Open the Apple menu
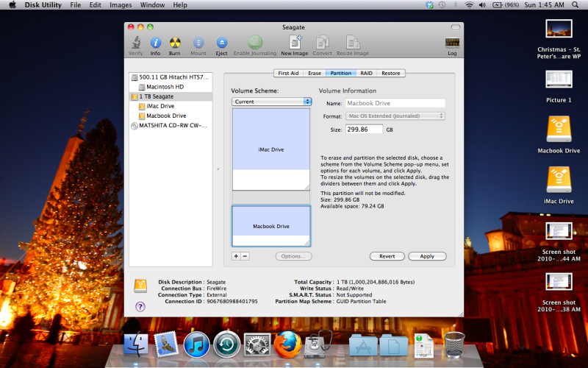 pyautogui.click(x=12, y=5)
